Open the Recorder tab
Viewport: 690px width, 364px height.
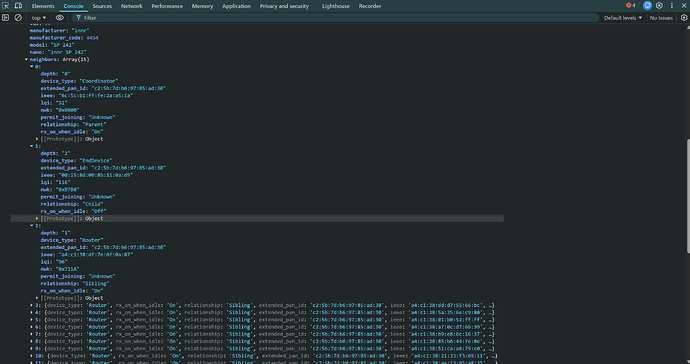[x=370, y=6]
